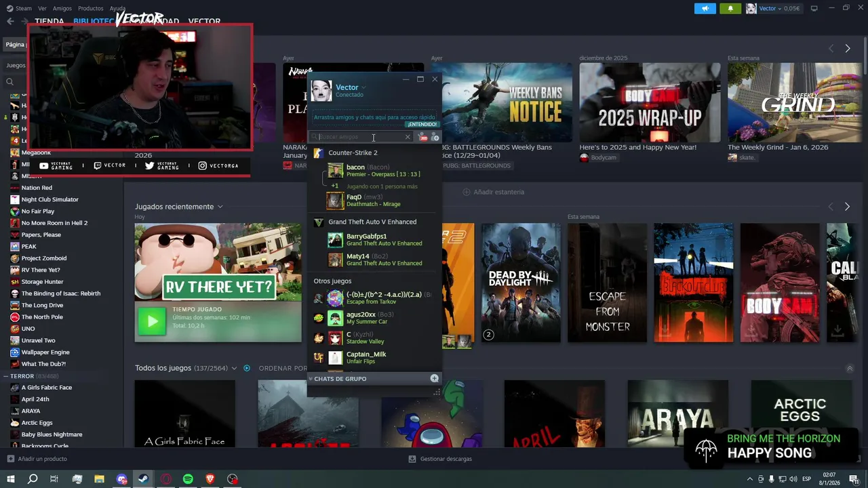The image size is (868, 488).
Task: Select Night Club Simulator in library list
Action: coord(50,199)
